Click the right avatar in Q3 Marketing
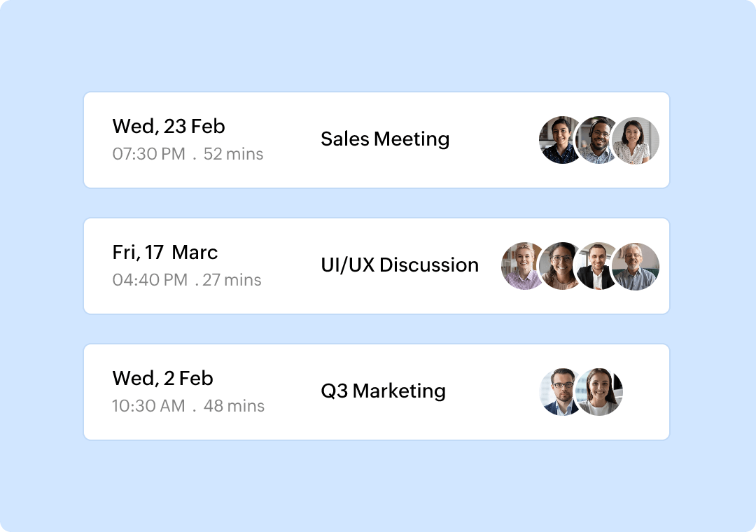The height and width of the screenshot is (532, 756). point(601,391)
